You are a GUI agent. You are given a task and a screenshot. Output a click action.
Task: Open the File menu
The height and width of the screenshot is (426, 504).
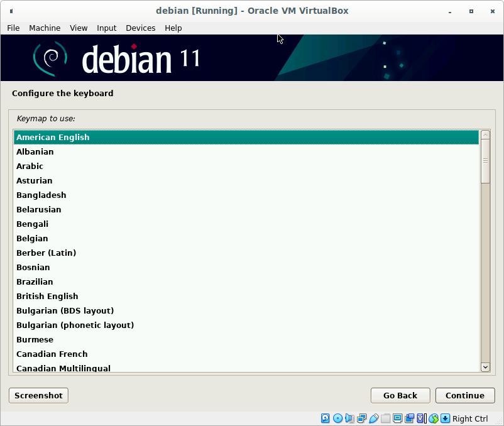13,28
